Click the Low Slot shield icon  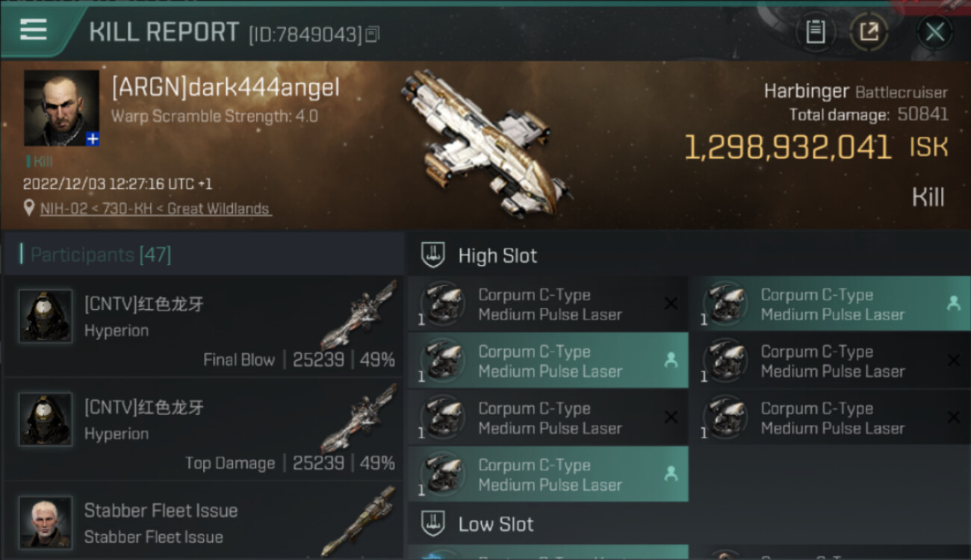tap(433, 524)
